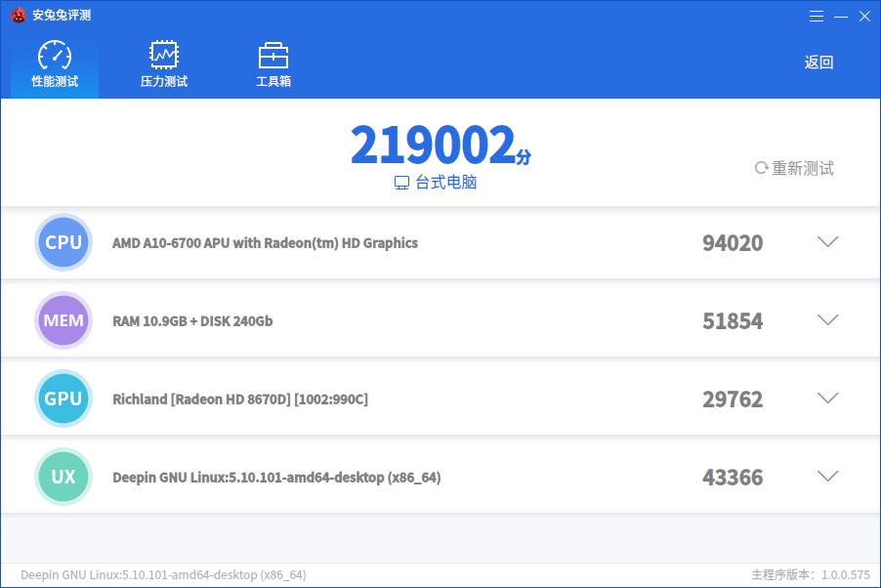This screenshot has height=588, width=881.
Task: Click the CPU category badge icon
Action: (x=63, y=242)
